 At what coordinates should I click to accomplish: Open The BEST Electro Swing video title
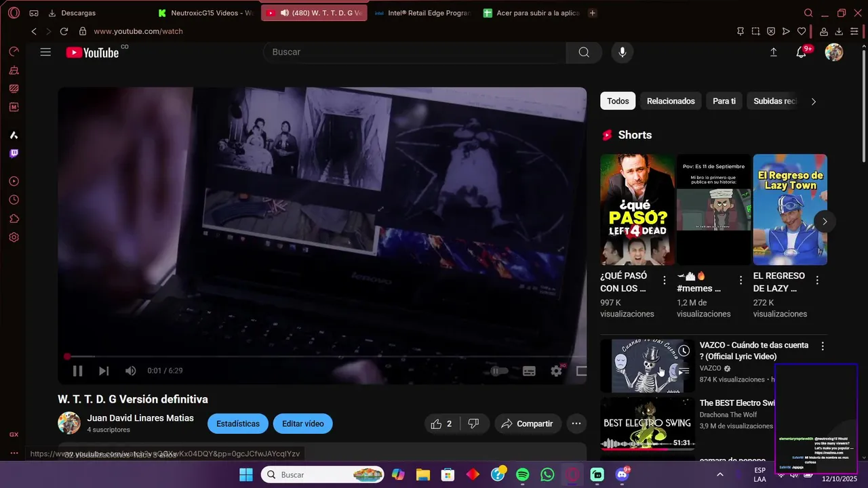737,403
